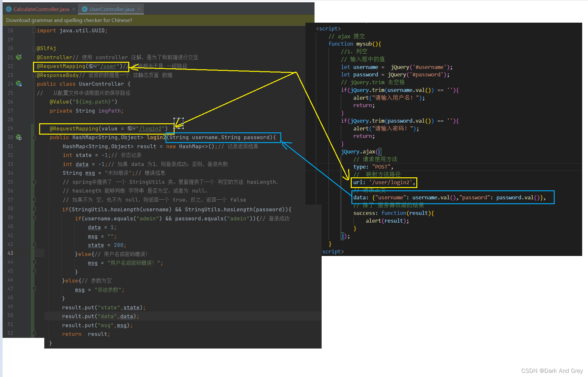Fold the @Slf4j annotation block at line 20
The height and width of the screenshot is (377, 588).
point(34,49)
